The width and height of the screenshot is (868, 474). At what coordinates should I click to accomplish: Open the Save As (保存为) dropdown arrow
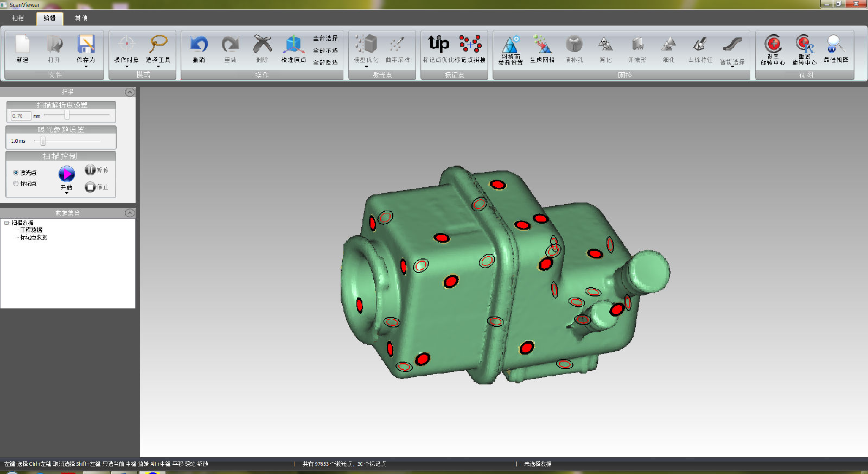click(x=86, y=66)
